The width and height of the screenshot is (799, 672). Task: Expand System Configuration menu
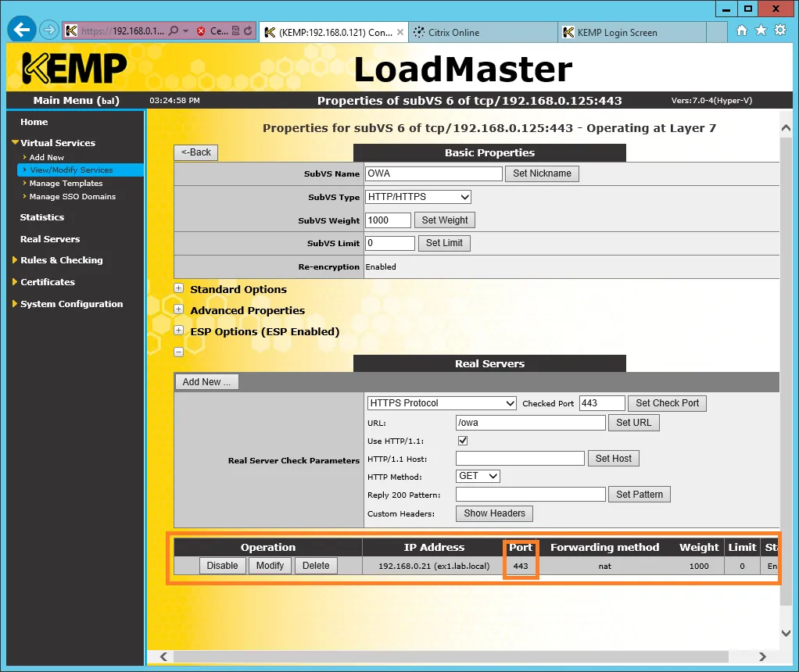click(x=15, y=304)
